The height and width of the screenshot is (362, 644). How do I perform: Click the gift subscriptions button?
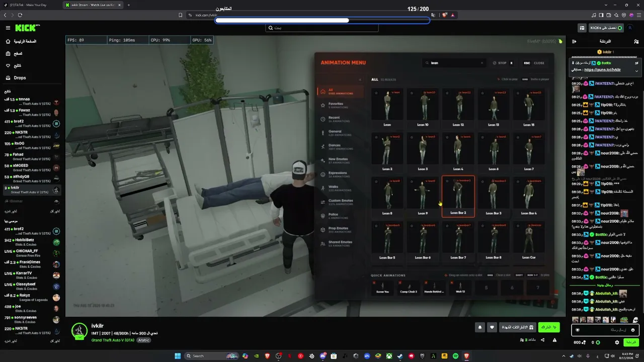tap(517, 327)
